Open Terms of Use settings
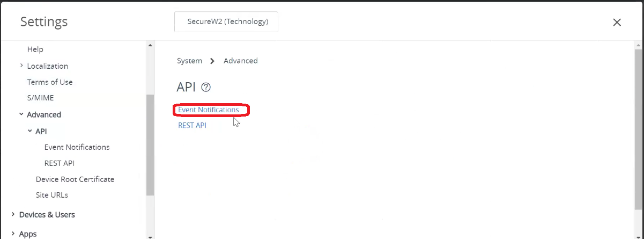 tap(50, 82)
